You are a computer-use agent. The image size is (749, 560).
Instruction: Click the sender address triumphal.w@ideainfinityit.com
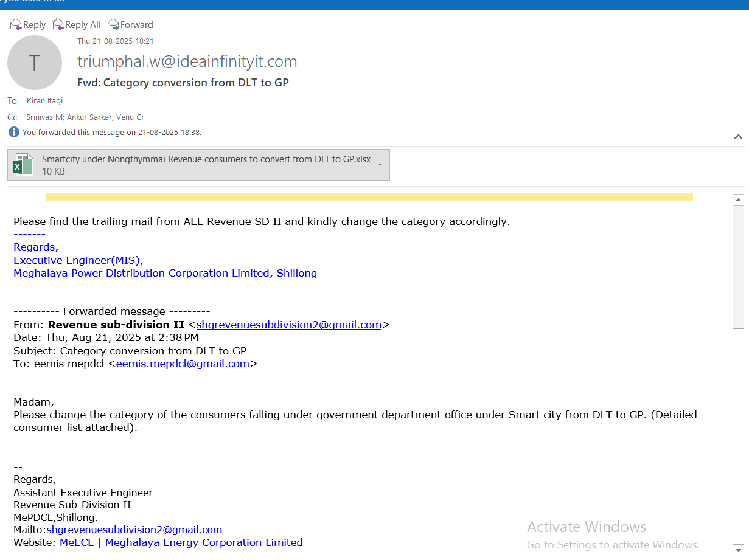pos(187,61)
